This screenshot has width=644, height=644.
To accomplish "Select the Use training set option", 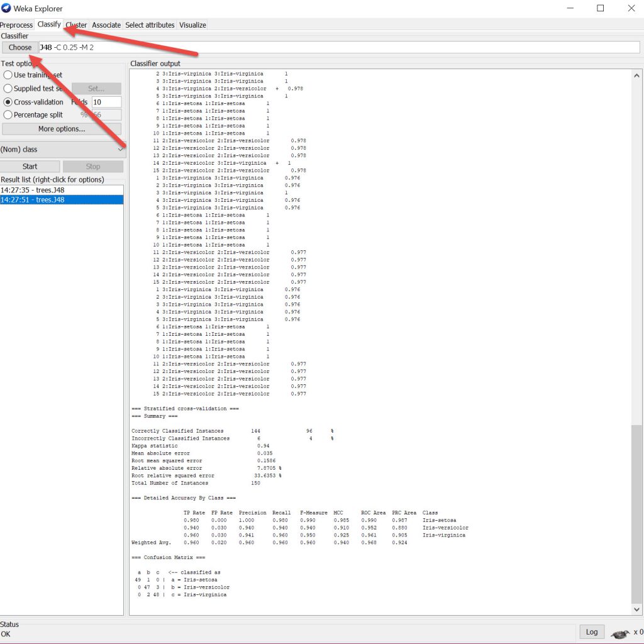I will click(8, 75).
